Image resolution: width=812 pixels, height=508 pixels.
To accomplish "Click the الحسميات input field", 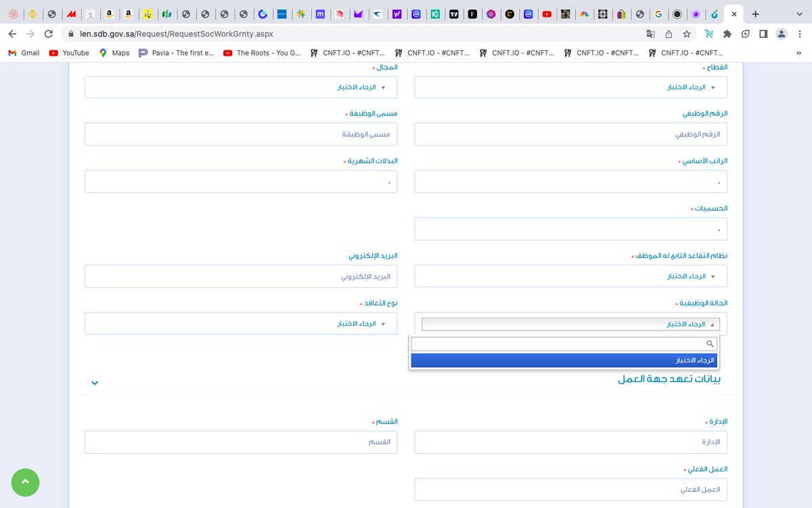I will 570,229.
